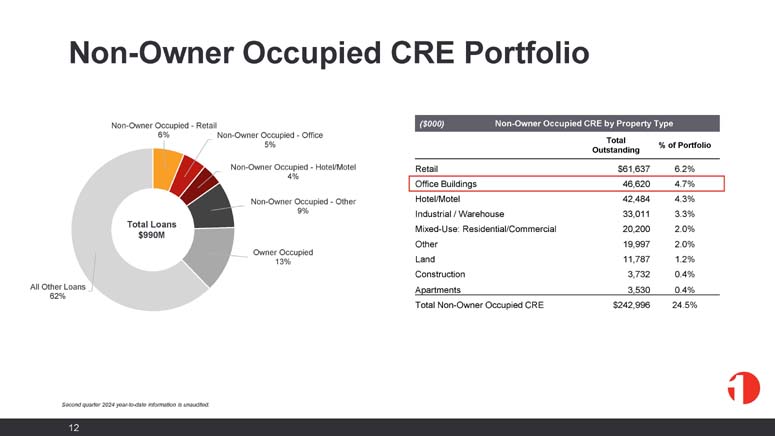Select the dark red Hotel/Motel donut segment

(199, 185)
